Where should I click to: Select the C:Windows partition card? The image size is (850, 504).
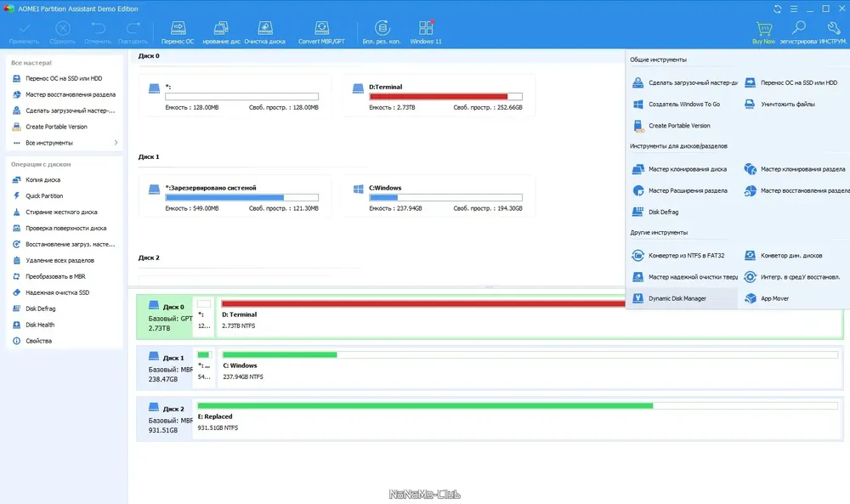pos(439,196)
